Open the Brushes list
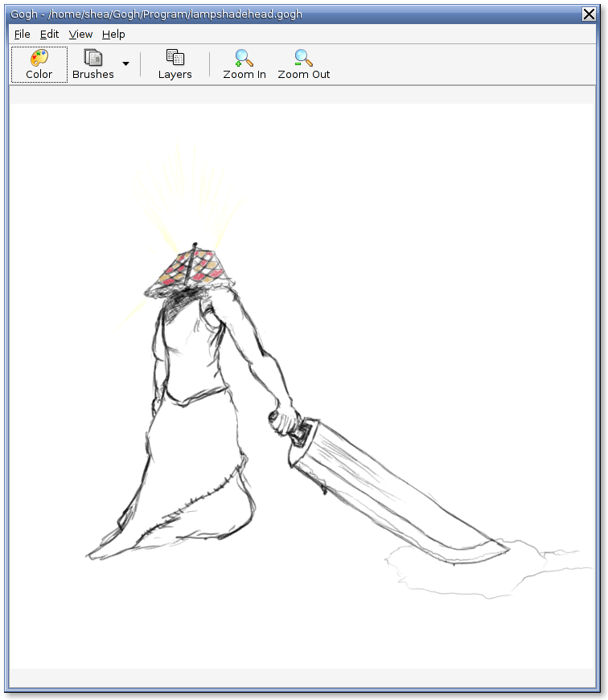Viewport: 608px width, 700px height. (x=93, y=65)
